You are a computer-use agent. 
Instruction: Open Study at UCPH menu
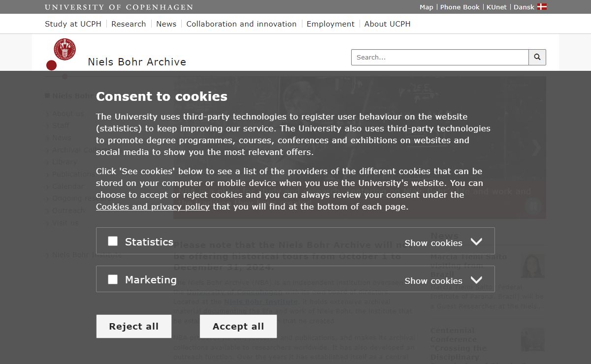73,24
